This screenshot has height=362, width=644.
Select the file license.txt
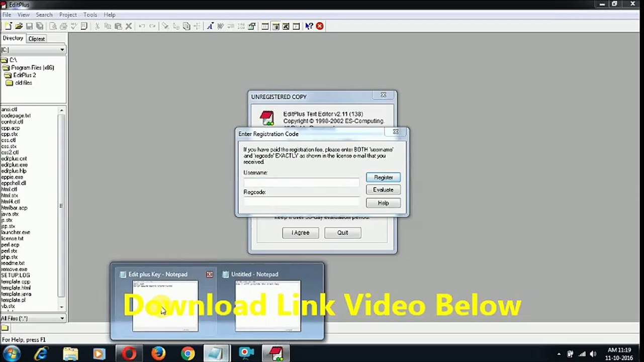point(12,238)
